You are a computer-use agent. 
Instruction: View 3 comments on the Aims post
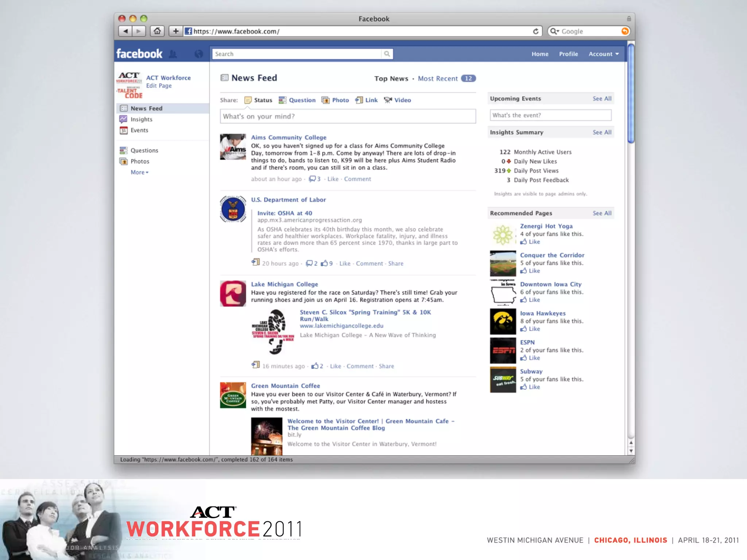[315, 179]
